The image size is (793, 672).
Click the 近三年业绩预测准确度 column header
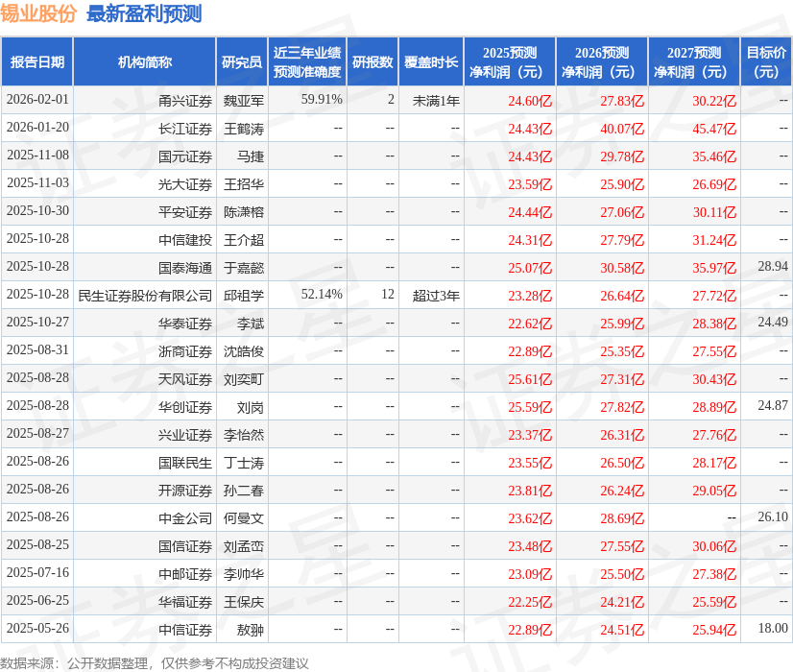click(307, 62)
